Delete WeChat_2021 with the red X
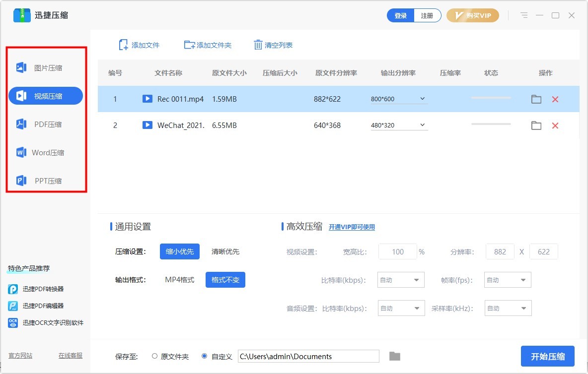This screenshot has width=588, height=374. 555,125
